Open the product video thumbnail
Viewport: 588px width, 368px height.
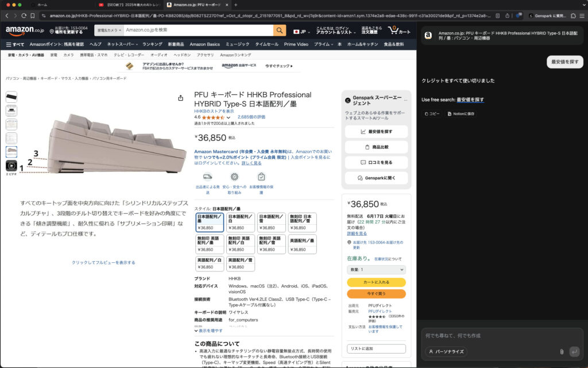[x=11, y=166]
